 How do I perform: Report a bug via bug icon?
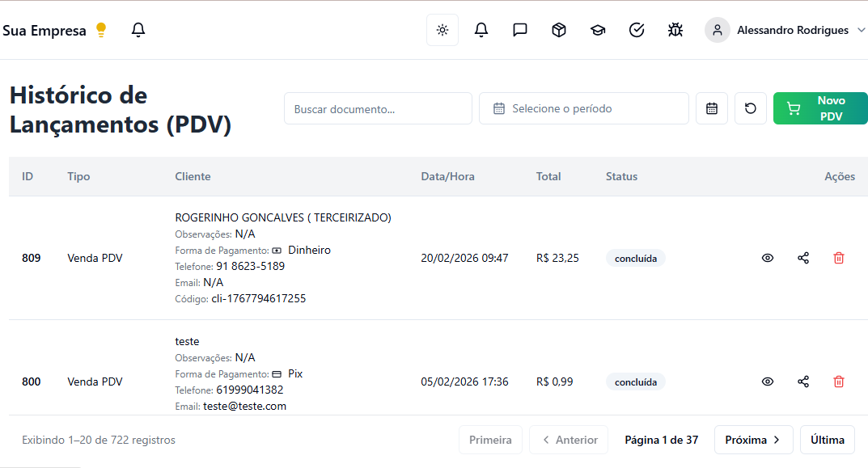(675, 30)
